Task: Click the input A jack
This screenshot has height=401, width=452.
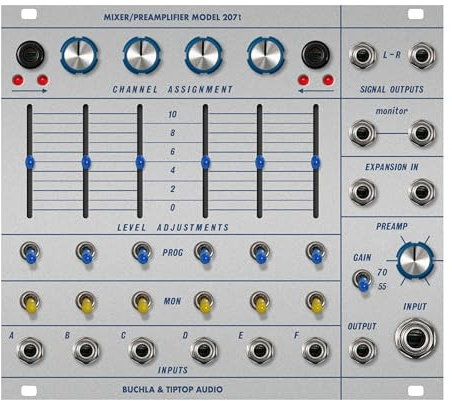Action: pos(30,351)
